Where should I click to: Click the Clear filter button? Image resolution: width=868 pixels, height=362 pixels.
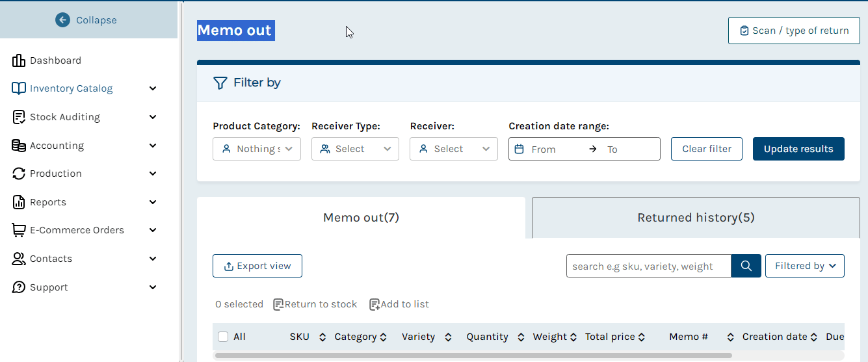point(707,149)
